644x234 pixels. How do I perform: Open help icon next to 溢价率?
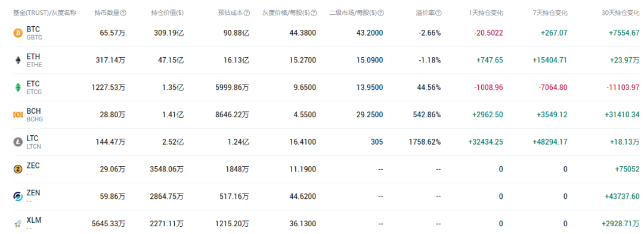[x=439, y=13]
